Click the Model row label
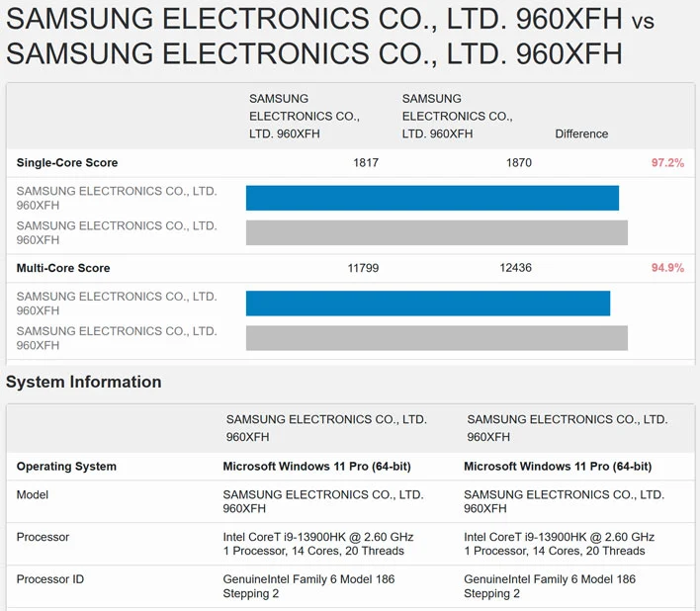 click(x=33, y=494)
